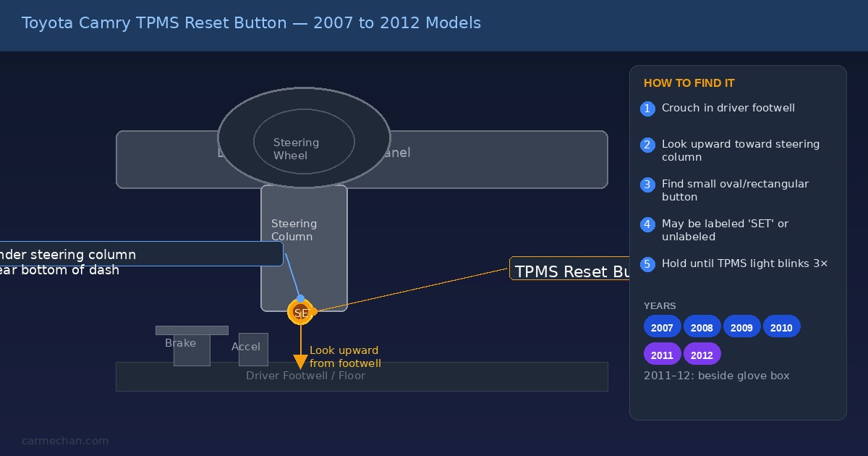Click the step 1 number badge
Screen dimensions: 868x456
click(647, 109)
